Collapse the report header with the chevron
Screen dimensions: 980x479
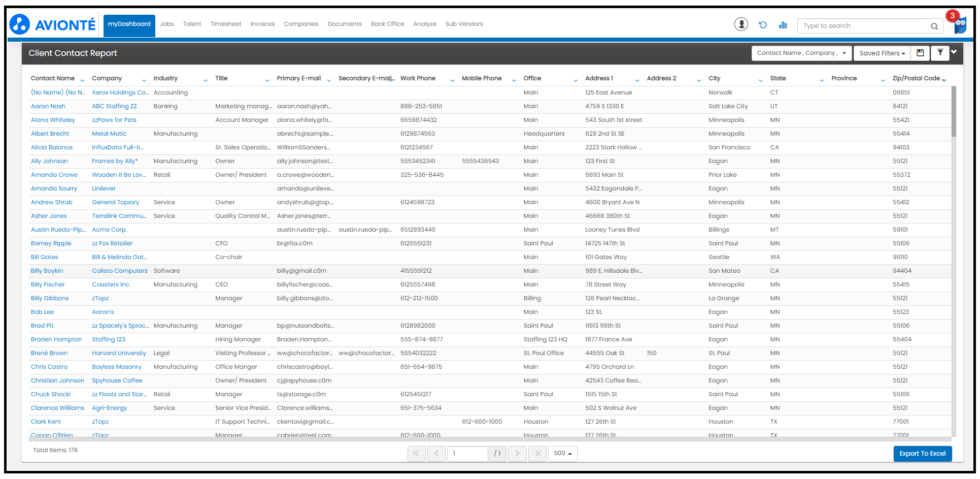click(x=954, y=52)
